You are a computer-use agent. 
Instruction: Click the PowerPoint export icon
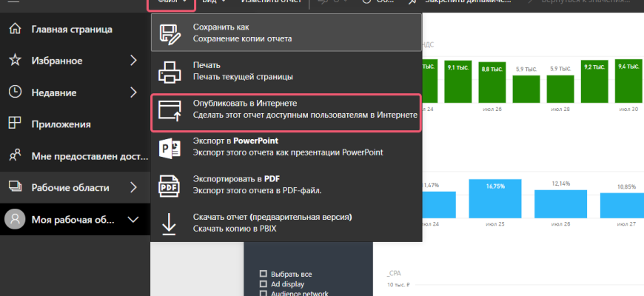click(x=170, y=147)
